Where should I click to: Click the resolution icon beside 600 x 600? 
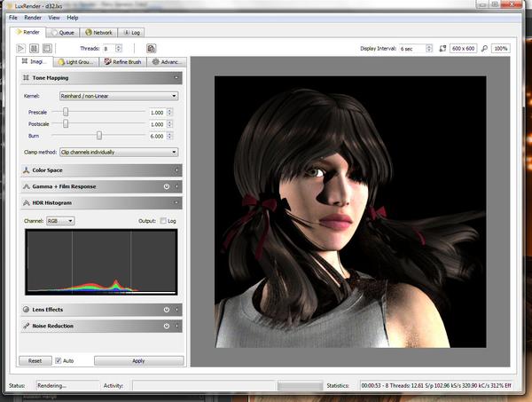coord(442,48)
